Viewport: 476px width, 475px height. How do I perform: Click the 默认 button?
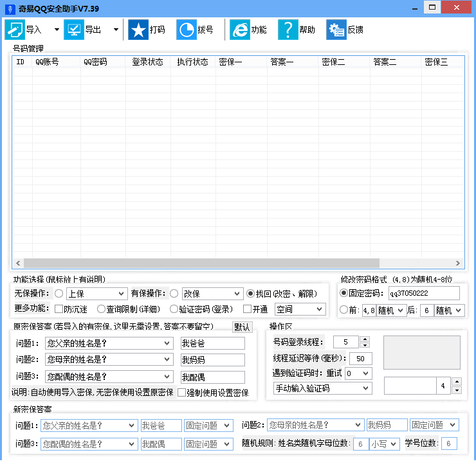point(243,327)
